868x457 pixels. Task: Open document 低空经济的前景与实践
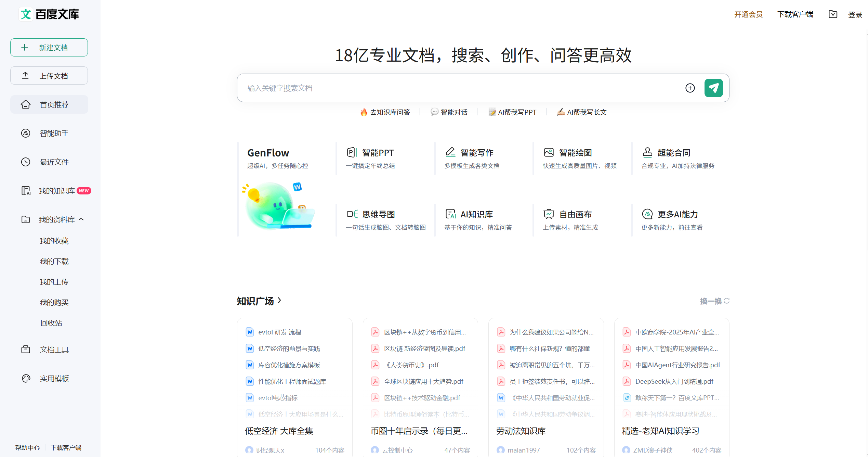point(289,348)
